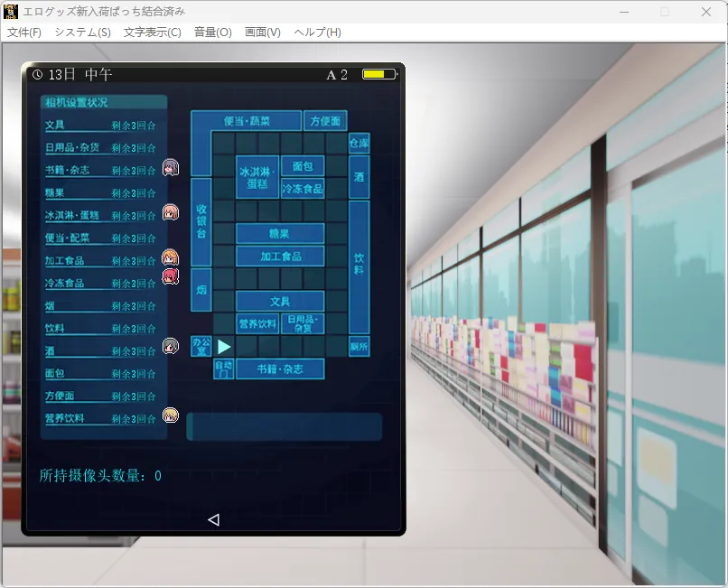Open the 文件(F) menu

pos(24,32)
